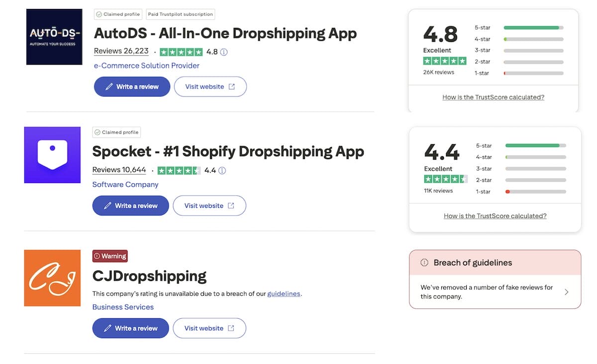Click the Spocket star rating strip
Image resolution: width=597 pixels, height=364 pixels.
click(180, 170)
